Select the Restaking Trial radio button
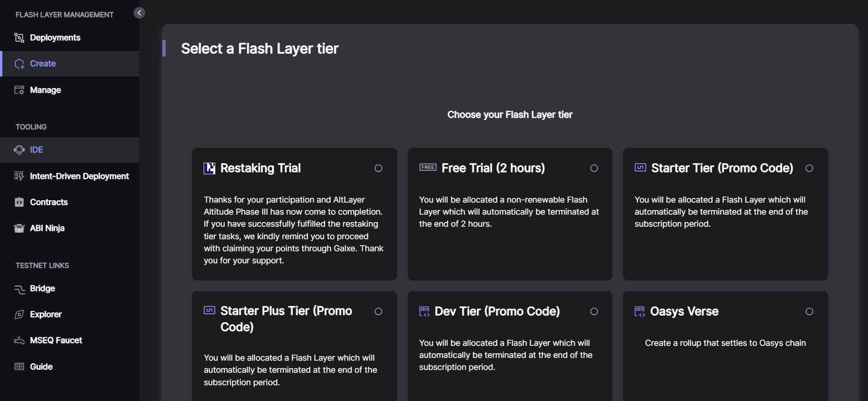Viewport: 868px width, 401px height. coord(379,168)
